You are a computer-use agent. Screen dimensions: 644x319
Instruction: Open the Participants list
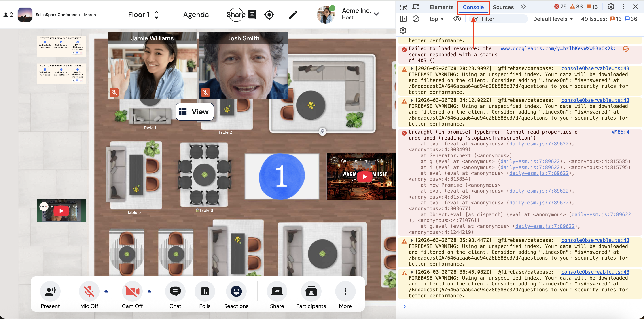(x=311, y=291)
